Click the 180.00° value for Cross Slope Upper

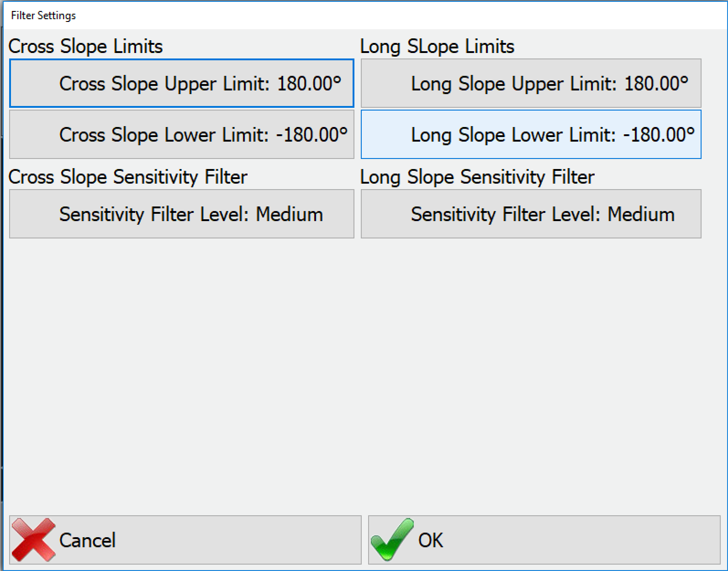309,84
